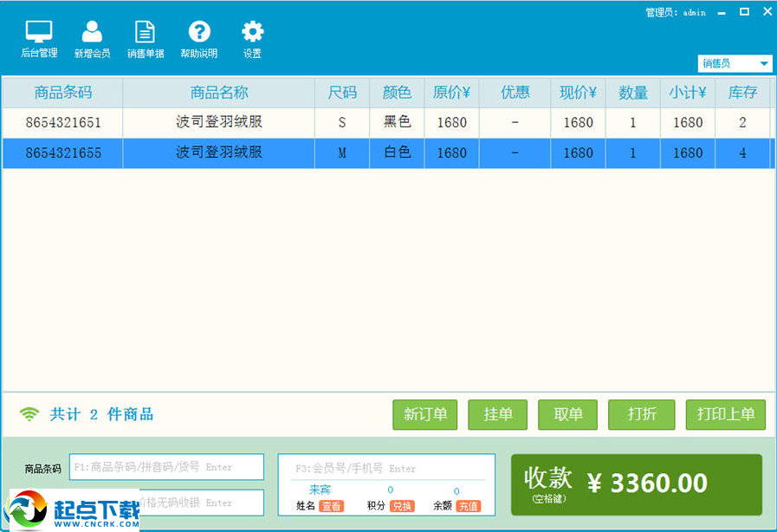Start a 新订单 new order
Viewport: 777px width, 532px height.
pos(424,414)
